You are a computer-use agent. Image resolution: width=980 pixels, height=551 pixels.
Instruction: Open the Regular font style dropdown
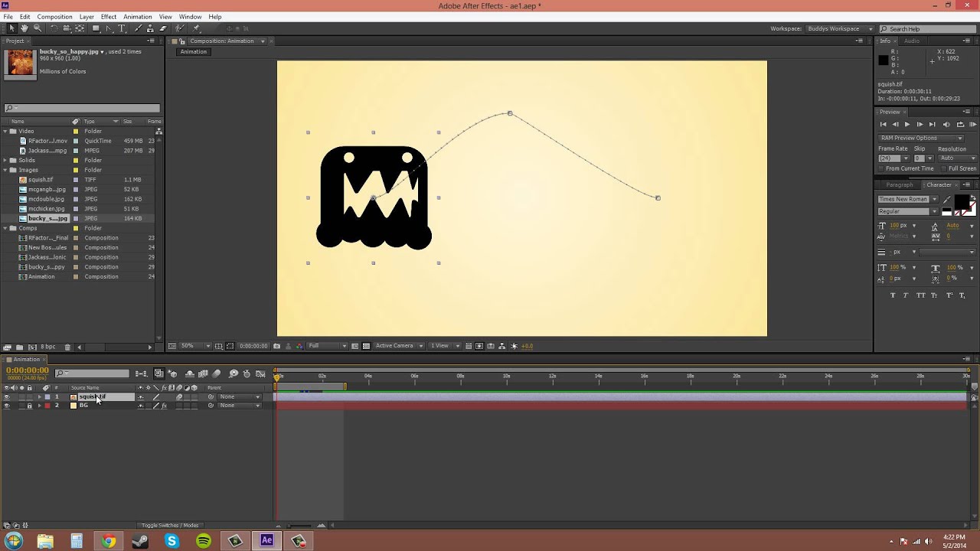[x=908, y=211]
